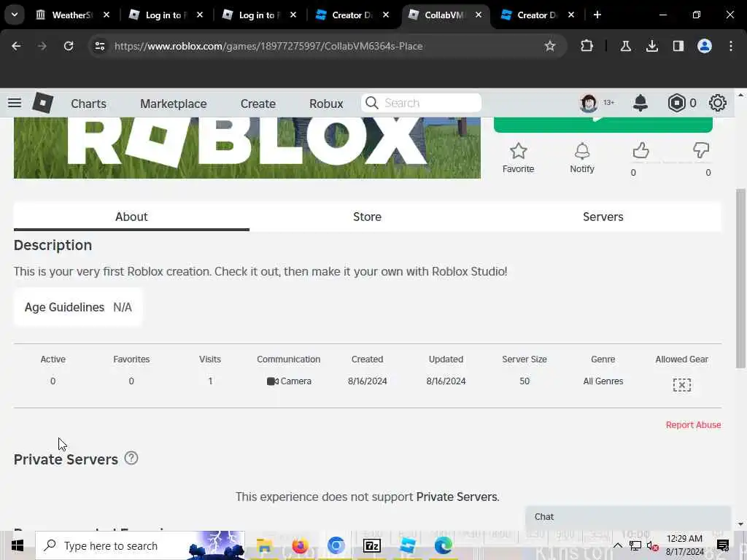Open the user avatar profile
The height and width of the screenshot is (560, 747).
point(589,103)
